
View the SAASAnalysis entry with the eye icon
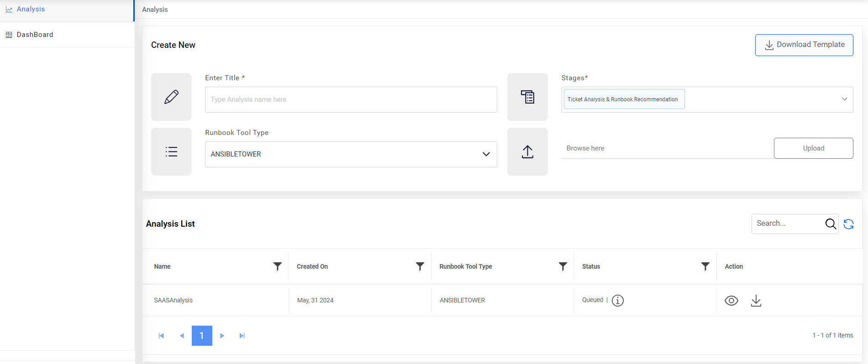(731, 301)
